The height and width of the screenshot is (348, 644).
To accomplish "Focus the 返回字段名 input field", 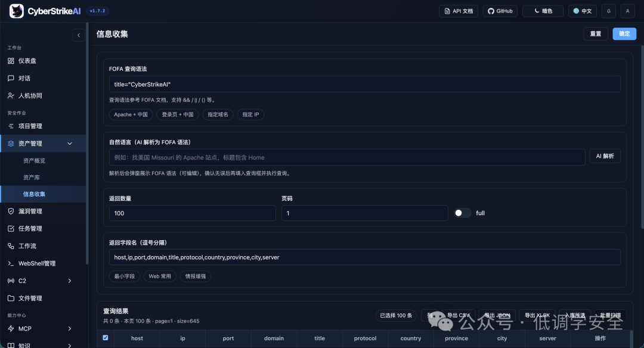I will [x=365, y=257].
